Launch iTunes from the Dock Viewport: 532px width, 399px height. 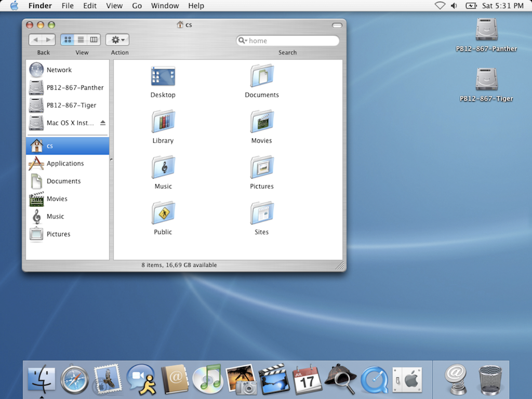coord(208,379)
